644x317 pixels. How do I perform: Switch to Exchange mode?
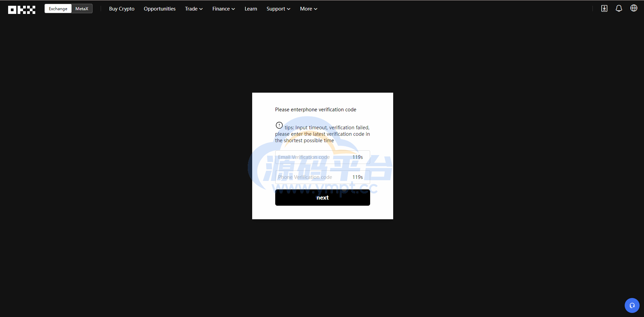point(58,9)
